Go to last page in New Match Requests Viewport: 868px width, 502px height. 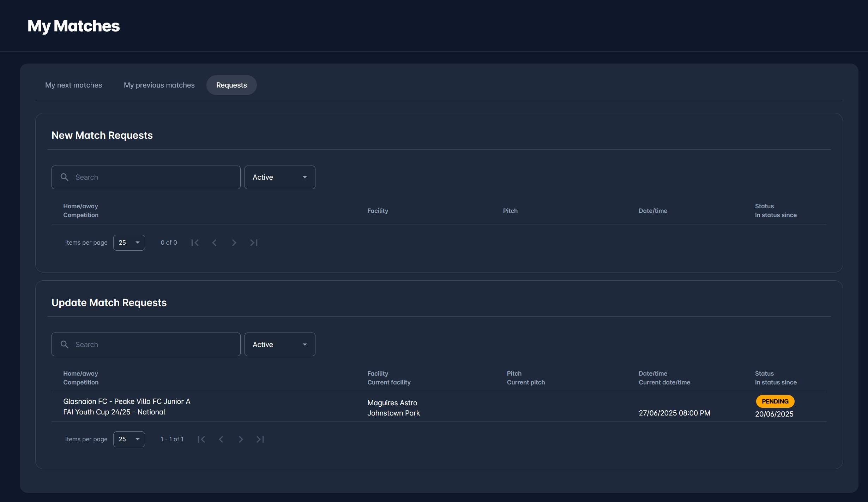[x=254, y=243]
